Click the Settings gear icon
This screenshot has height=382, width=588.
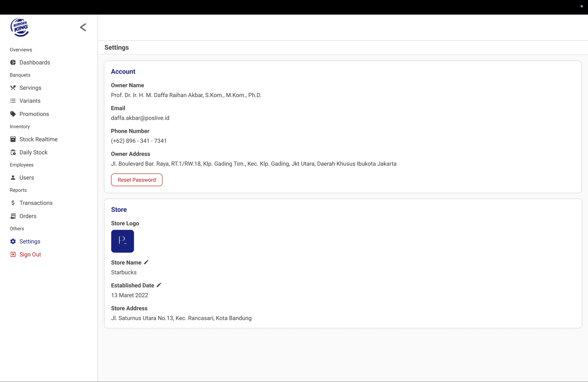click(x=13, y=241)
